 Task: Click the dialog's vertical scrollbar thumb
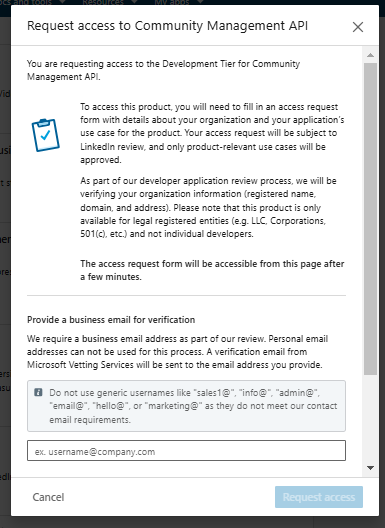[371, 219]
